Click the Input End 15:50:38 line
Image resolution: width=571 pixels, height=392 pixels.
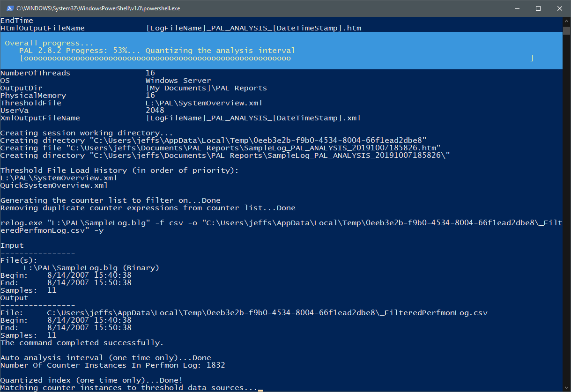click(66, 283)
